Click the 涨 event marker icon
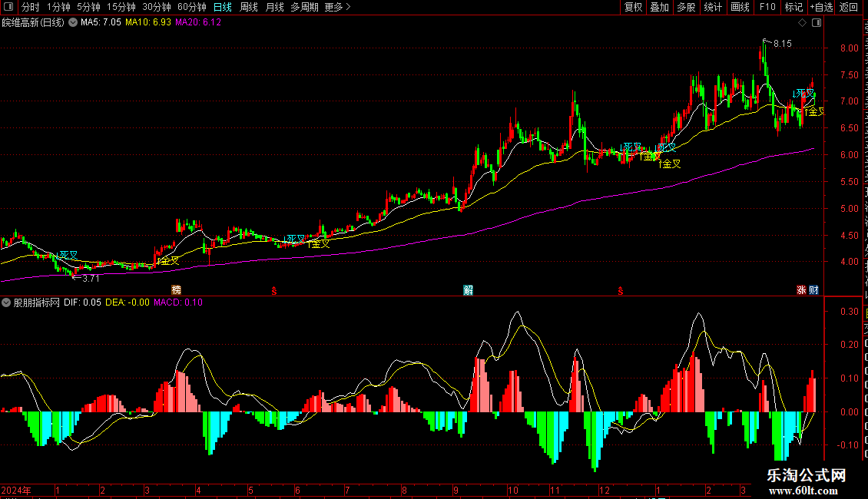Image resolution: width=868 pixels, height=499 pixels. [x=801, y=290]
